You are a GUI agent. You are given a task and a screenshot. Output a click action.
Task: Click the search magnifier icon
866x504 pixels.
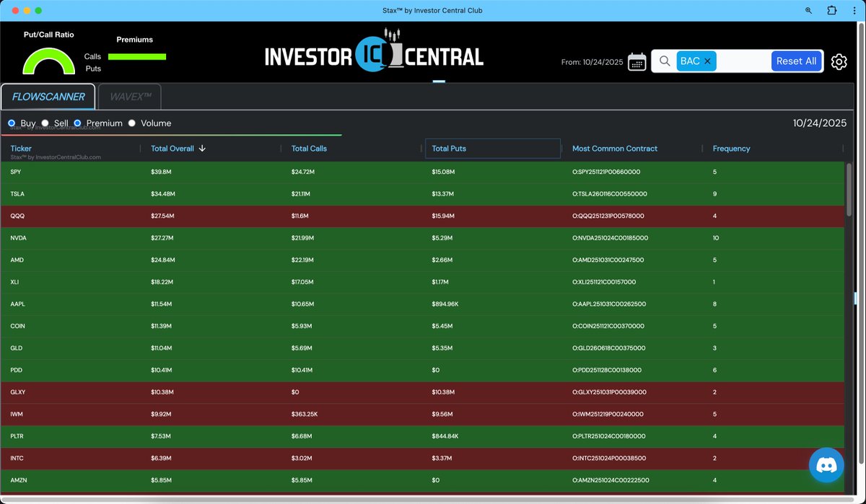(x=665, y=61)
